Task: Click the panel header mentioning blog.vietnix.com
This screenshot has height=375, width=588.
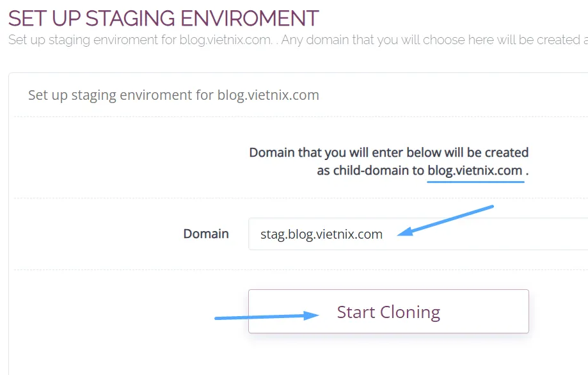Action: [x=173, y=95]
